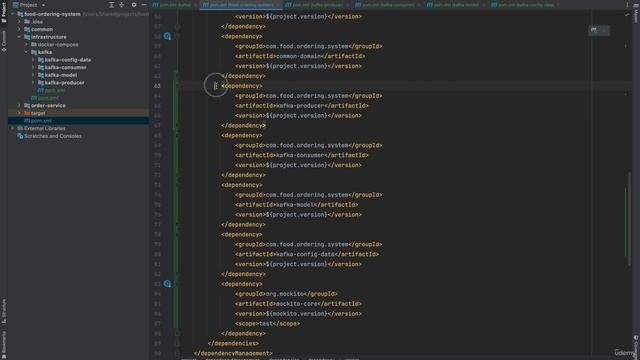Expand External Libraries node
This screenshot has width=640, height=360.
coord(12,128)
